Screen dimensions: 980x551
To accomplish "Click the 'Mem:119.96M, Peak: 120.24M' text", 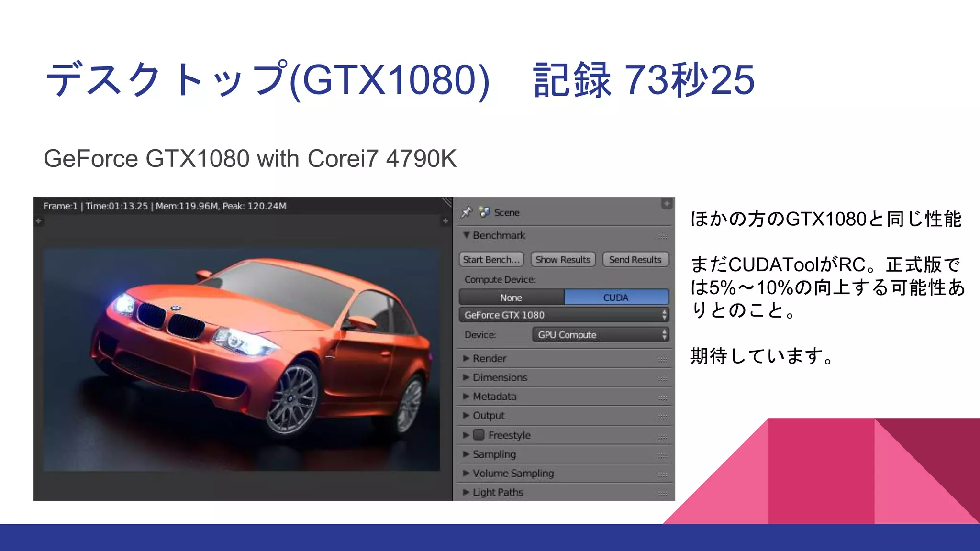I will coord(221,206).
